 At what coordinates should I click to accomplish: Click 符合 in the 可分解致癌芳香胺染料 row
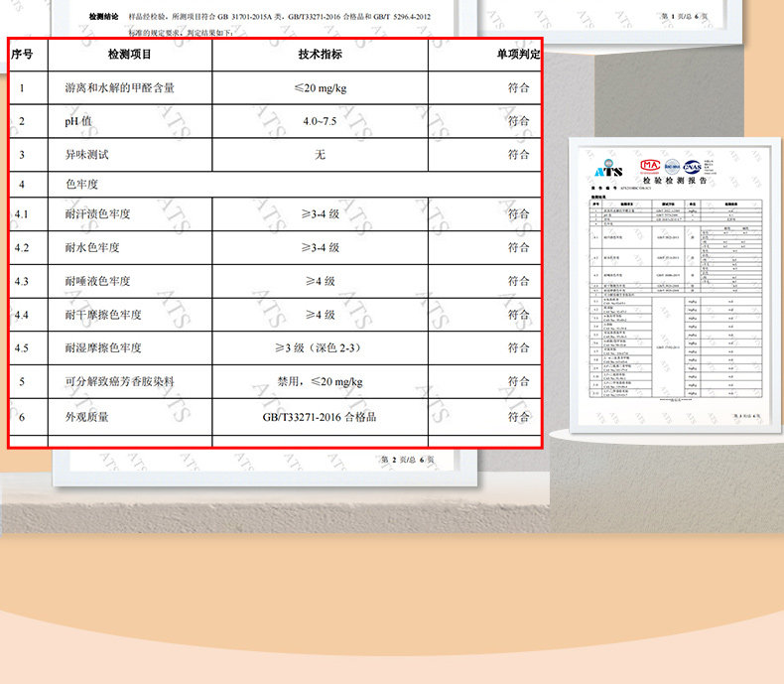pyautogui.click(x=518, y=381)
